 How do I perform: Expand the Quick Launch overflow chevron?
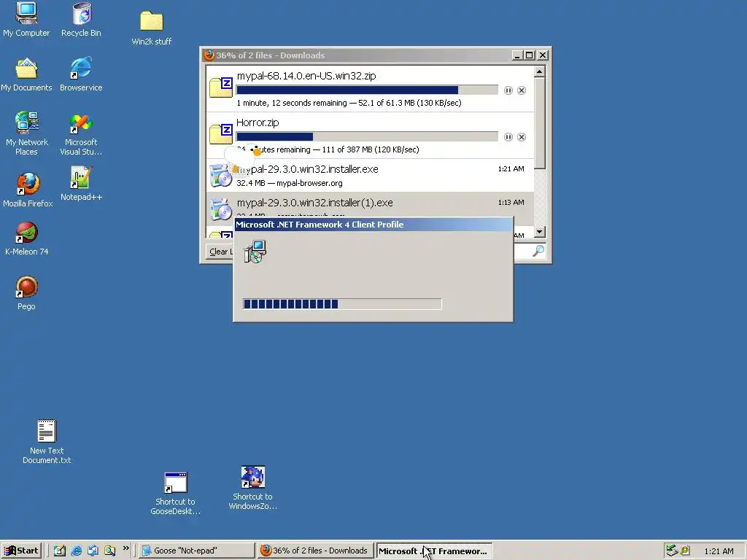(125, 548)
